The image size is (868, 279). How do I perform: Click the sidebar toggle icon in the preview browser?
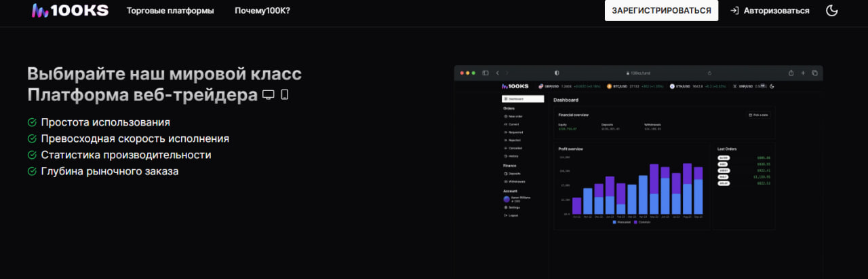coord(485,73)
